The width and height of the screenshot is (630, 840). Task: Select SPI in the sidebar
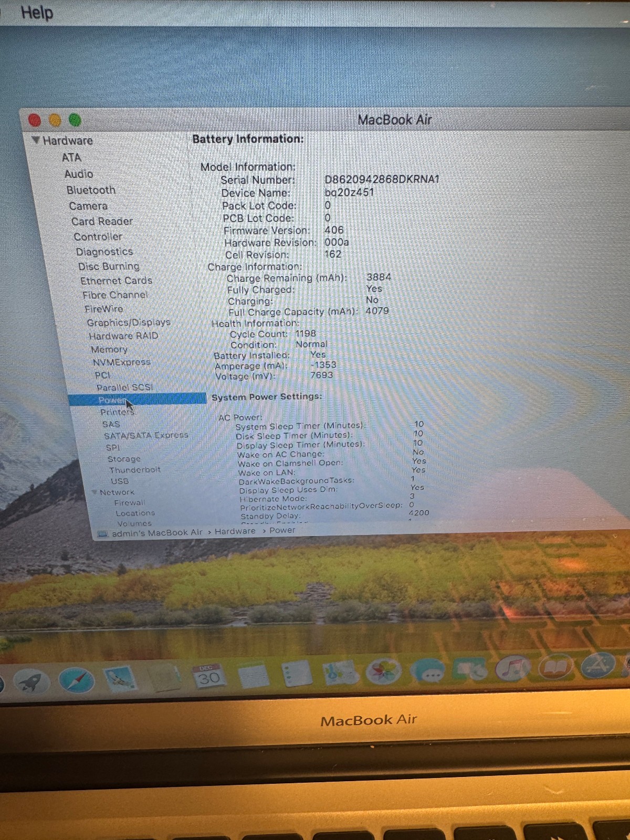coord(113,447)
